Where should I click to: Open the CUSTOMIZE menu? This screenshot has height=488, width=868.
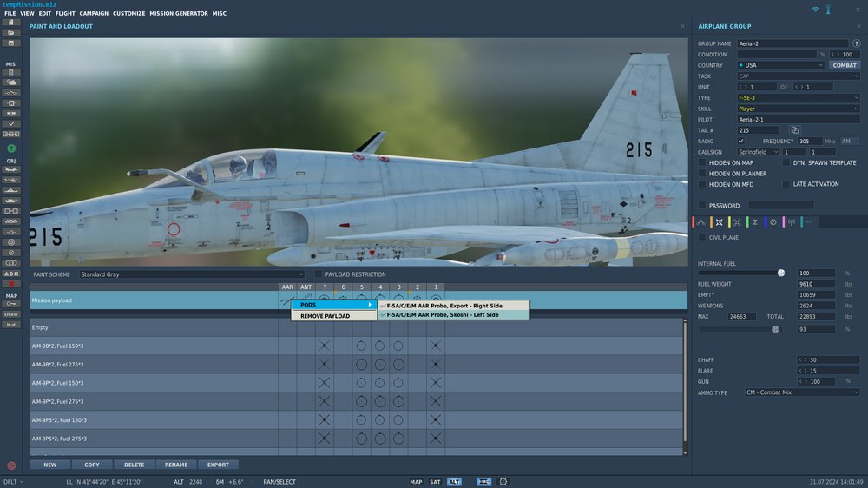pyautogui.click(x=129, y=13)
